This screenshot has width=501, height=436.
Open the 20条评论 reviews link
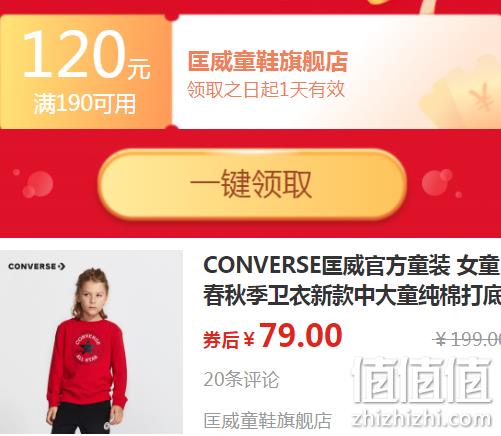point(241,379)
